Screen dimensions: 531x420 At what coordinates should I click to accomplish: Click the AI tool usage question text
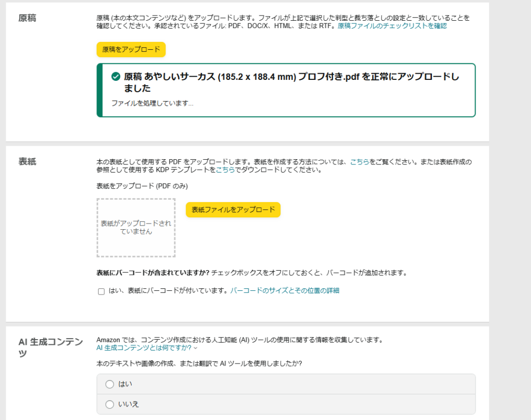(199, 363)
